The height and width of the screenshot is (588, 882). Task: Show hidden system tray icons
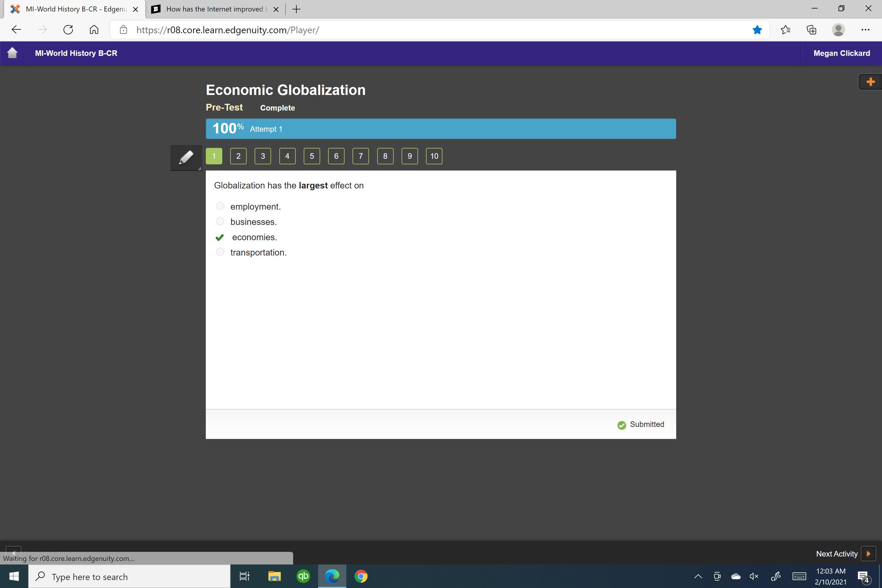pyautogui.click(x=698, y=576)
